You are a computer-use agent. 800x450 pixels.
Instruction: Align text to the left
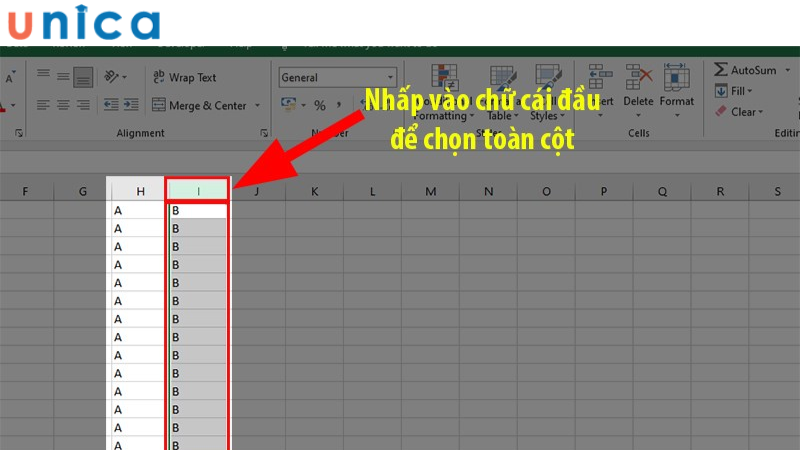(x=43, y=105)
